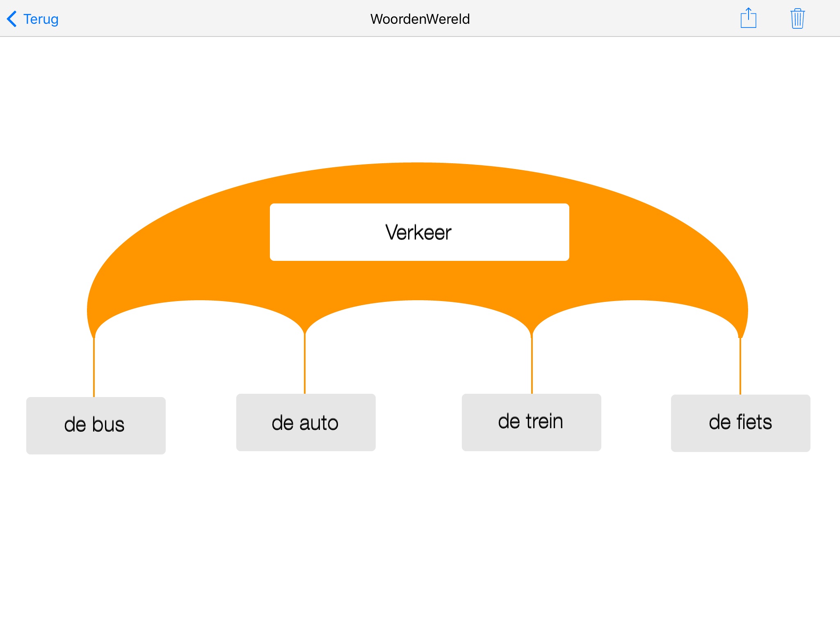Select the 'de trein' word box
The width and height of the screenshot is (840, 630).
point(532,422)
